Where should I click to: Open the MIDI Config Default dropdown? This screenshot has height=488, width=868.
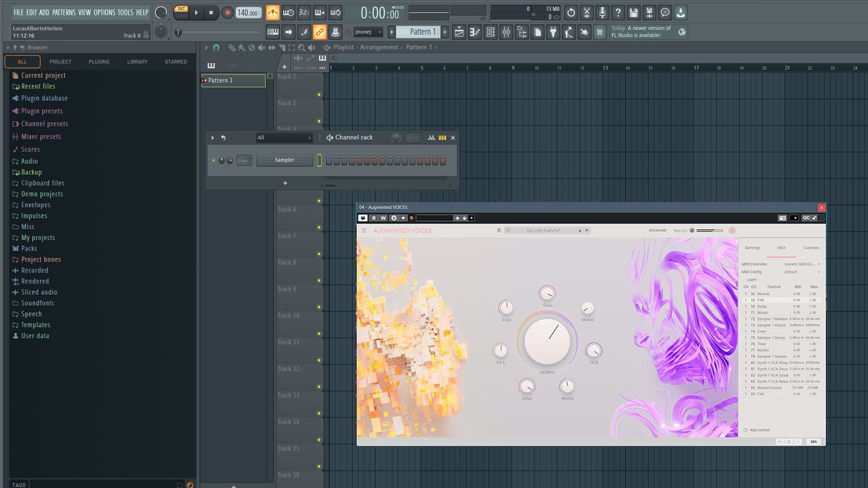pos(801,271)
